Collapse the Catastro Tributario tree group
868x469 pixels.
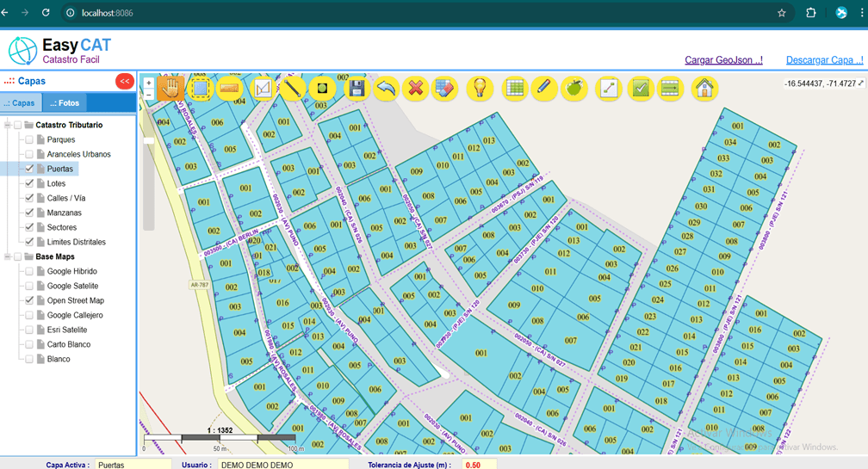click(8, 125)
